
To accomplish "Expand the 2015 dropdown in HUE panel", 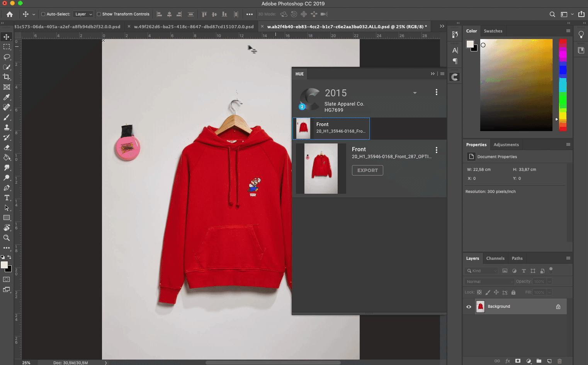I will click(x=415, y=93).
